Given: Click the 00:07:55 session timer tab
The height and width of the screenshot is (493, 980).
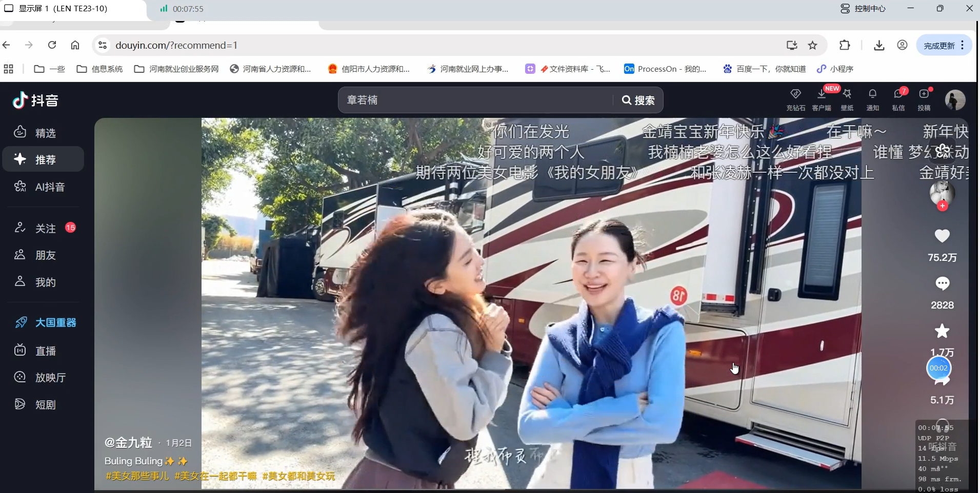Looking at the screenshot, I should point(182,9).
